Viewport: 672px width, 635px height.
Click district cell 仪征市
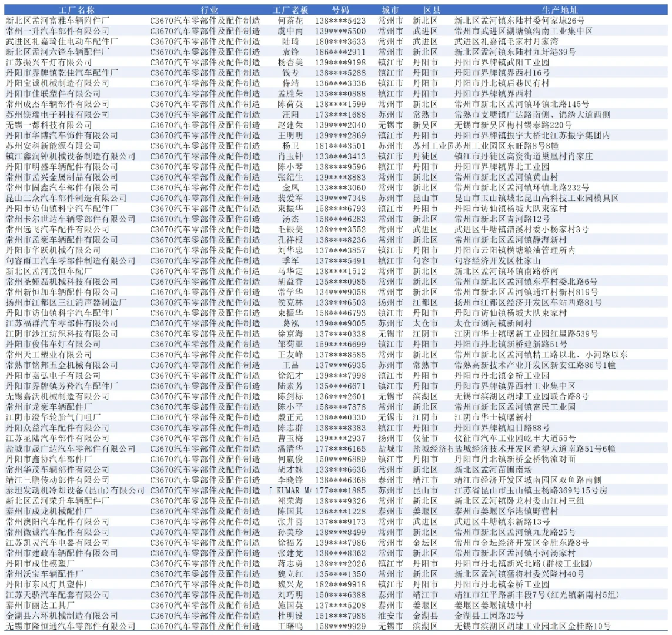point(425,439)
